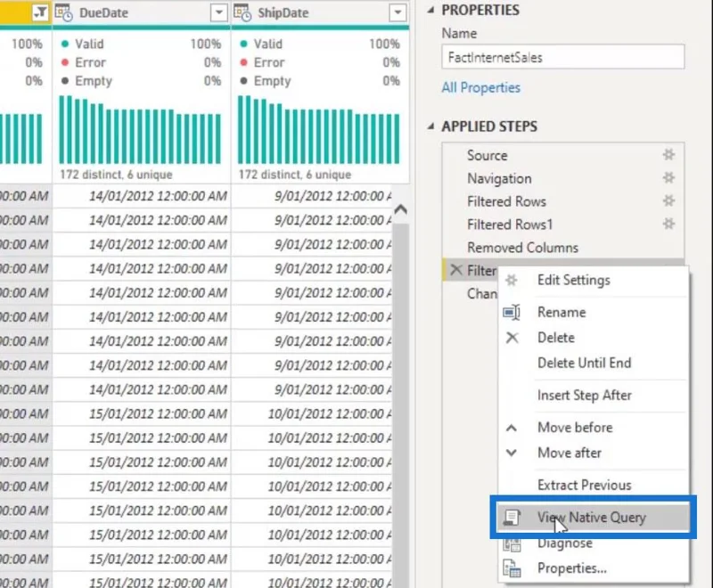Click the DueDate column distribution histogram
Screen dimensions: 713x588
(140, 129)
